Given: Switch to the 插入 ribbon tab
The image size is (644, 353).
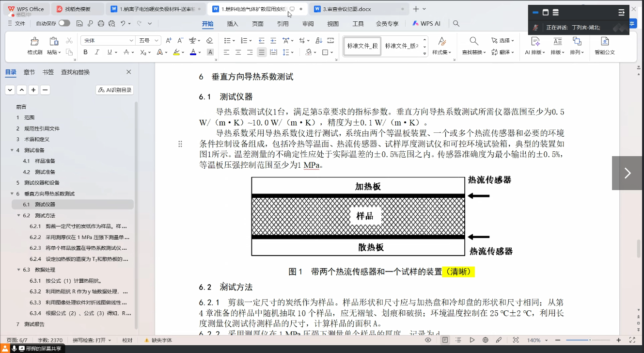Looking at the screenshot, I should click(x=233, y=24).
